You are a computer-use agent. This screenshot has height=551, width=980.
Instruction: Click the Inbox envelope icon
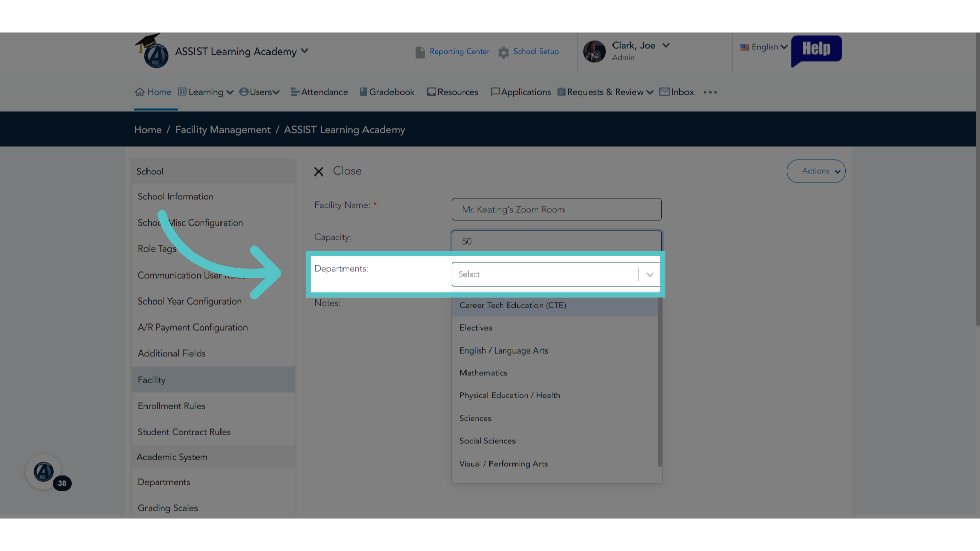point(665,92)
